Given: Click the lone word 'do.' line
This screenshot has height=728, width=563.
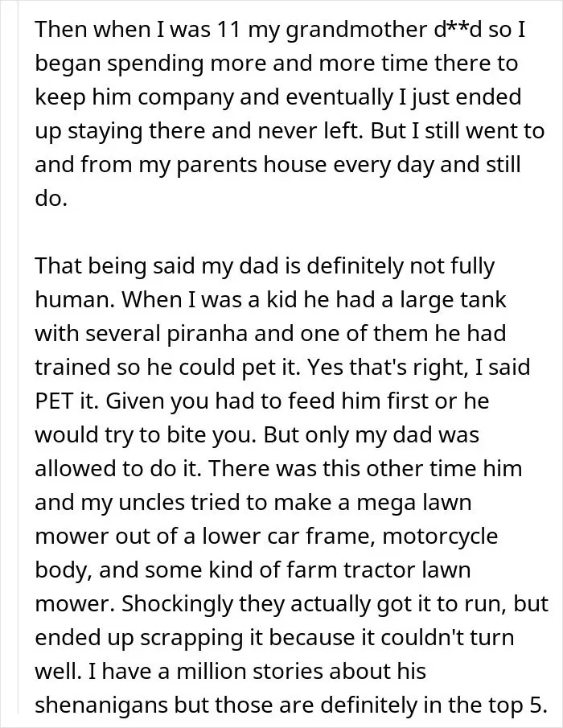Looking at the screenshot, I should (51, 199).
